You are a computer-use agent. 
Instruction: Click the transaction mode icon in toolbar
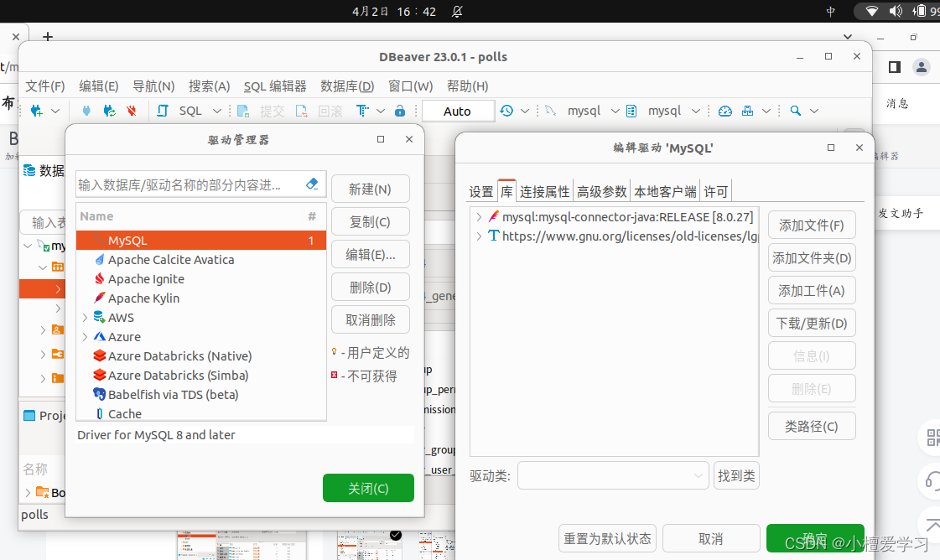pyautogui.click(x=361, y=111)
